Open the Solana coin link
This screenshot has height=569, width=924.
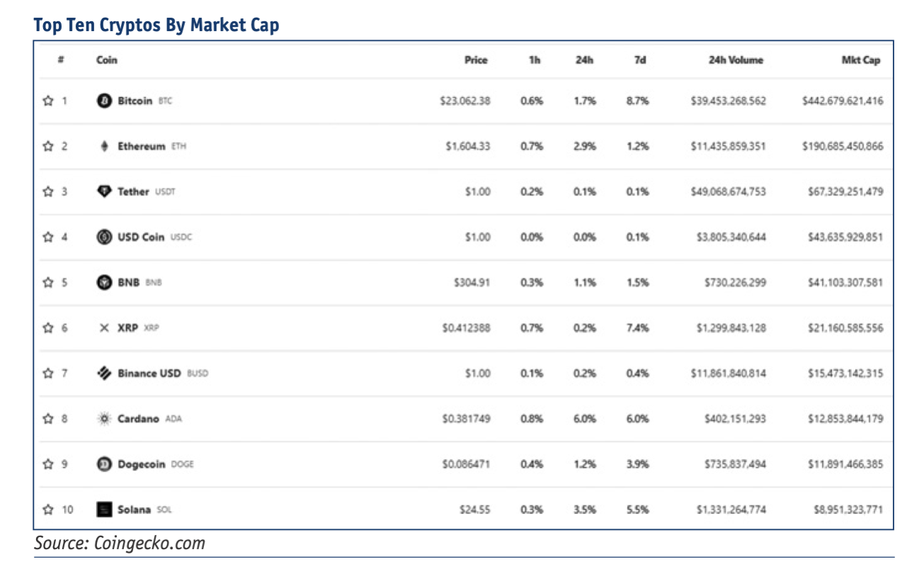click(135, 509)
